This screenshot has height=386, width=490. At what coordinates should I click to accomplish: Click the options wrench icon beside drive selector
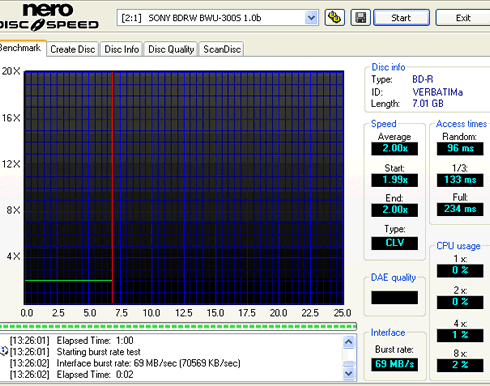tap(335, 17)
